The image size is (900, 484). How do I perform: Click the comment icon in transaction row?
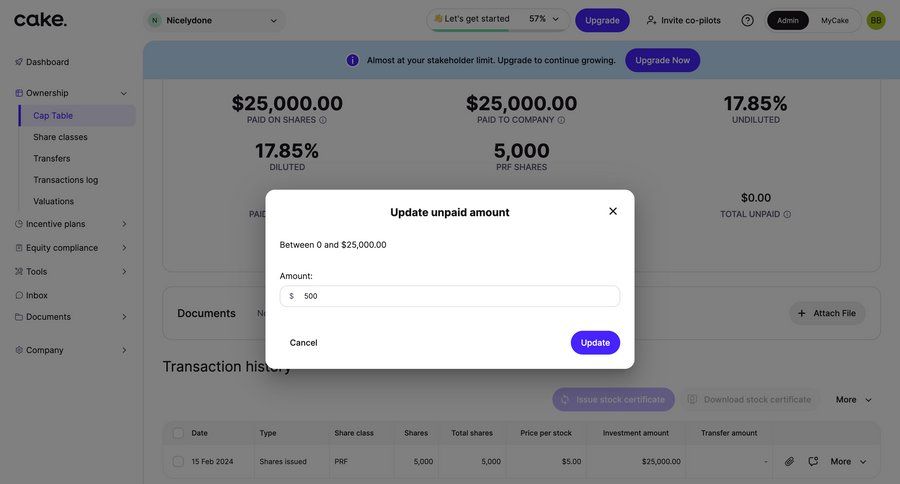point(813,461)
